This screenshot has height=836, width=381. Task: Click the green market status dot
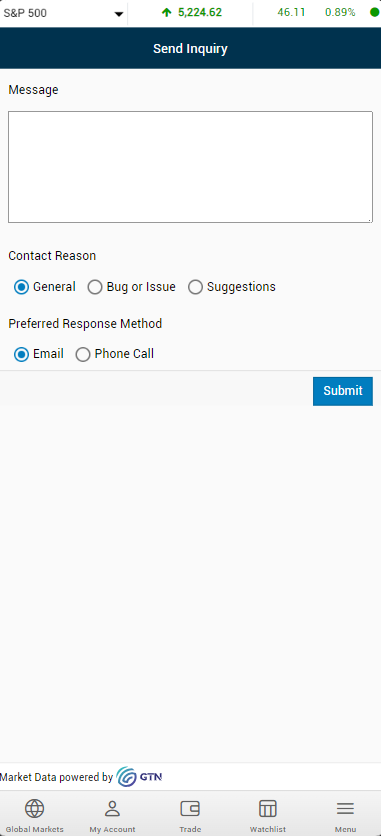tap(375, 12)
